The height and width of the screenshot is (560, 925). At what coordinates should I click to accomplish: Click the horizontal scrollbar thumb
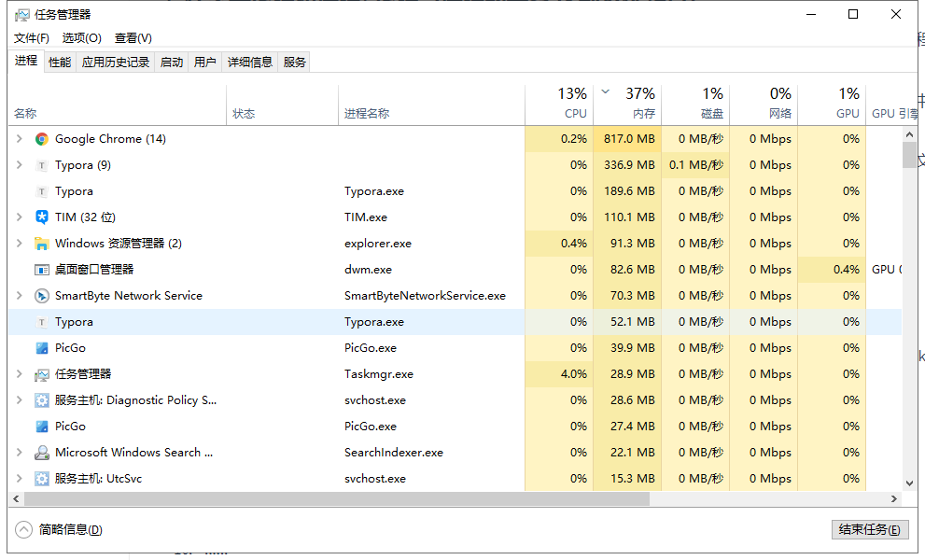pyautogui.click(x=337, y=498)
